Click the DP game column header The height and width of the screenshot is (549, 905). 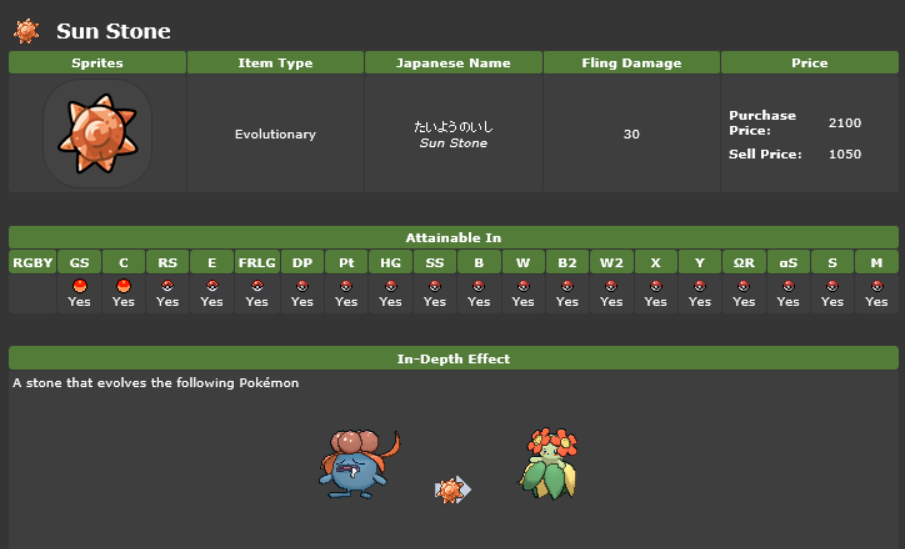[x=302, y=263]
